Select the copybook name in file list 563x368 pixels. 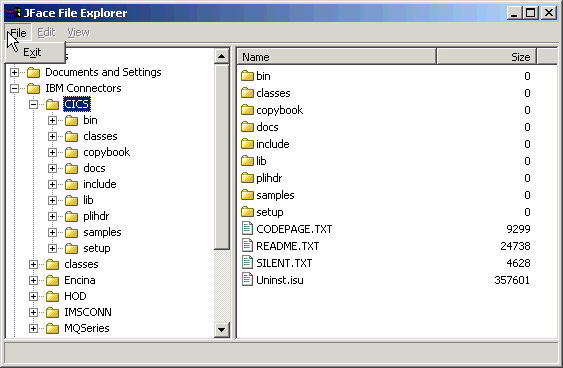[x=280, y=110]
